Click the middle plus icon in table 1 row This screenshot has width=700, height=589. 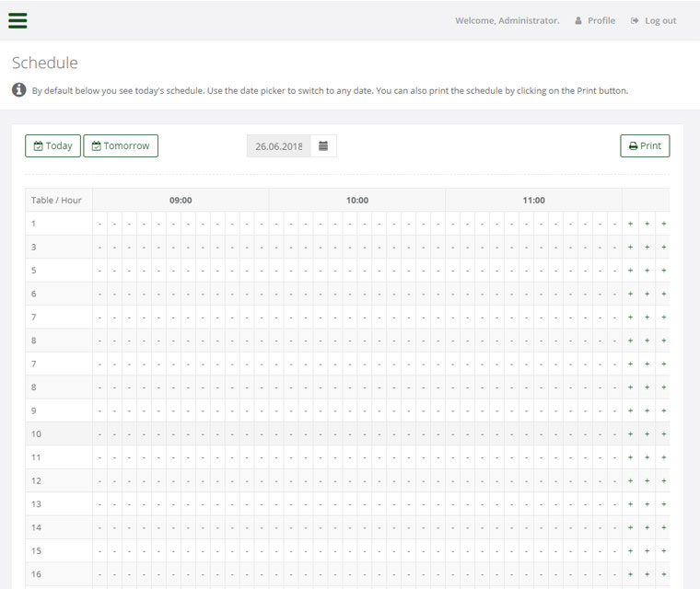(647, 224)
